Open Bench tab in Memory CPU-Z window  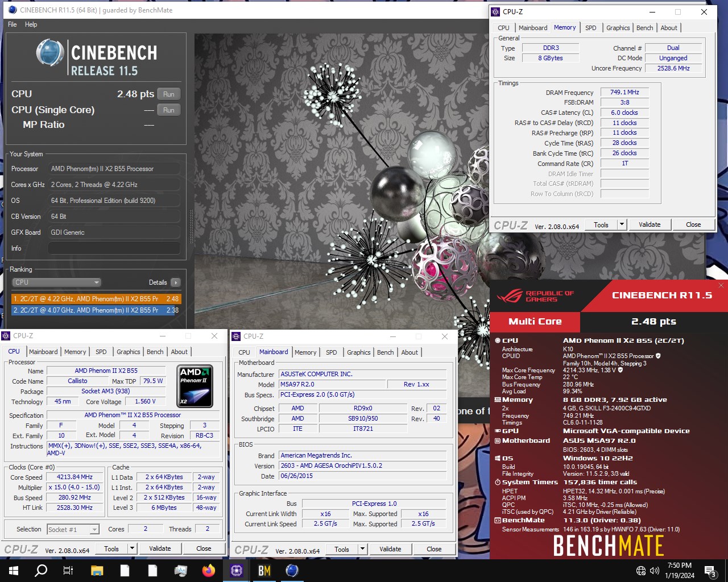point(644,28)
